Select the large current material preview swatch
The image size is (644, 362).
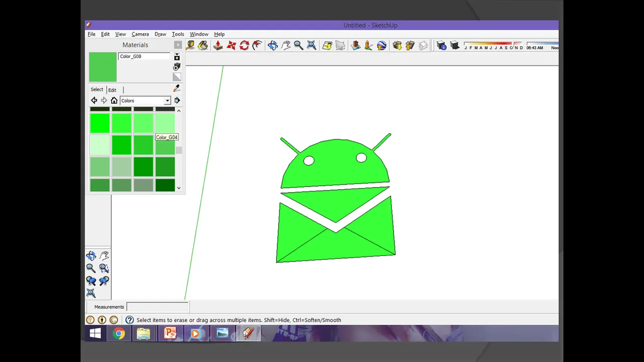103,67
